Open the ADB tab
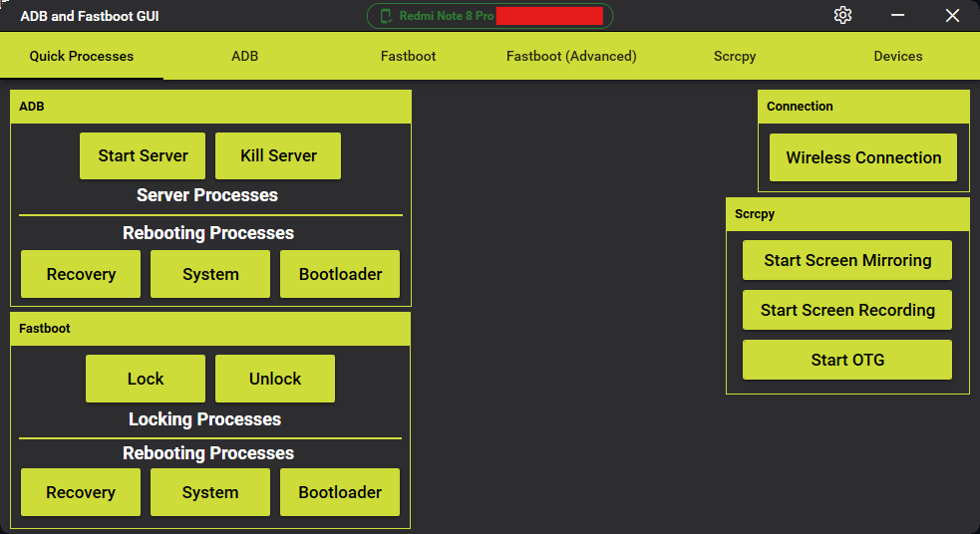The image size is (980, 534). (245, 56)
